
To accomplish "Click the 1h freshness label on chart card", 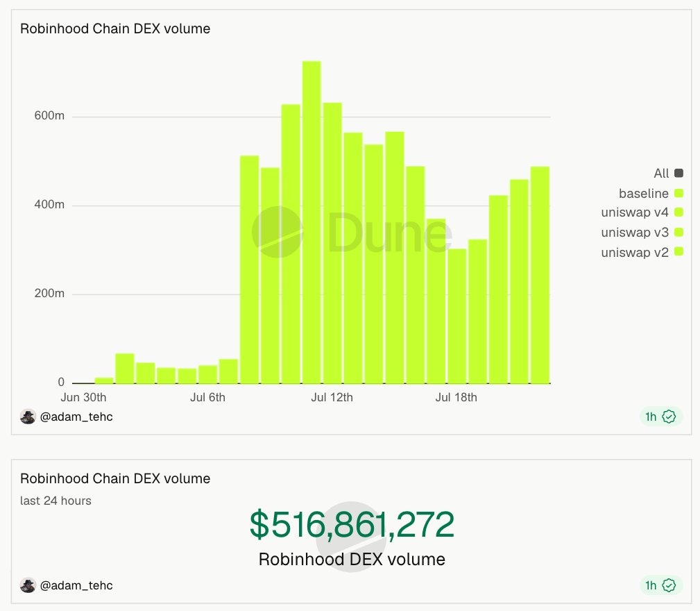I will coord(651,417).
